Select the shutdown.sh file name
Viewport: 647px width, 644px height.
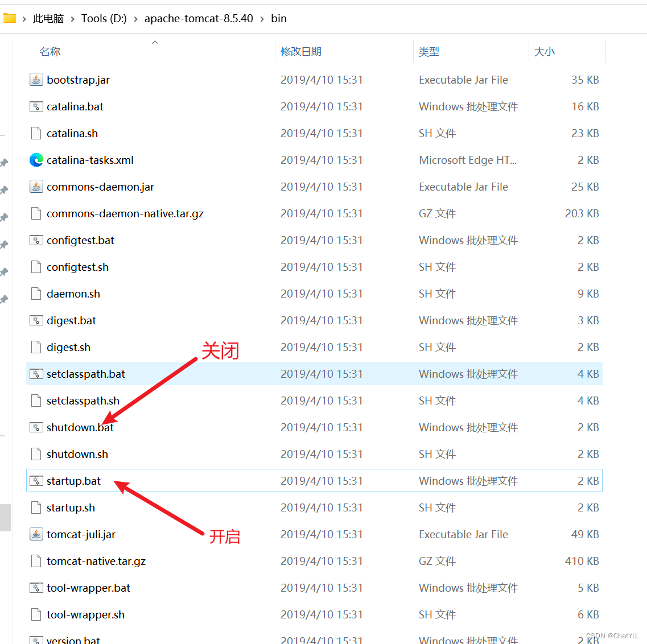77,454
